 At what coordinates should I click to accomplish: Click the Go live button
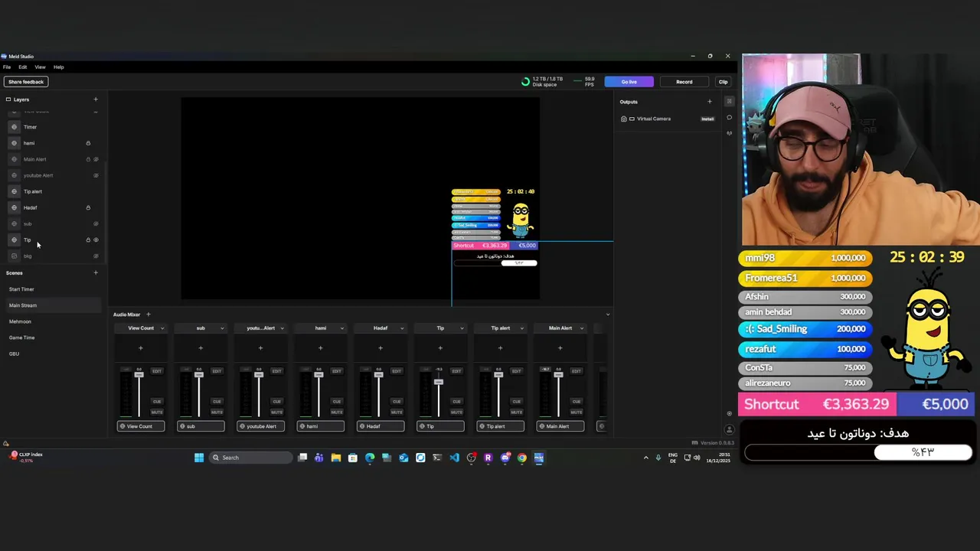tap(629, 82)
